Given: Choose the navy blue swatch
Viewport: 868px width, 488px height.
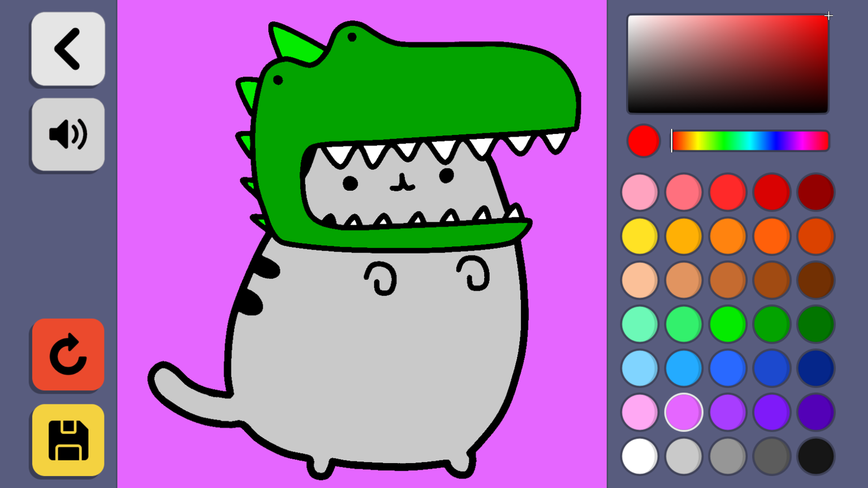Looking at the screenshot, I should click(816, 368).
